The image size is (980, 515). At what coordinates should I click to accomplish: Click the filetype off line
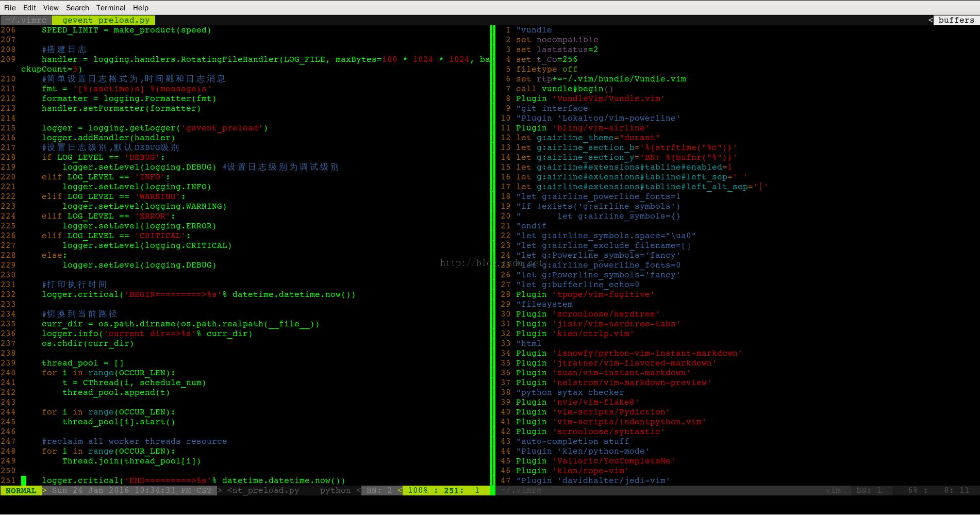click(x=546, y=69)
